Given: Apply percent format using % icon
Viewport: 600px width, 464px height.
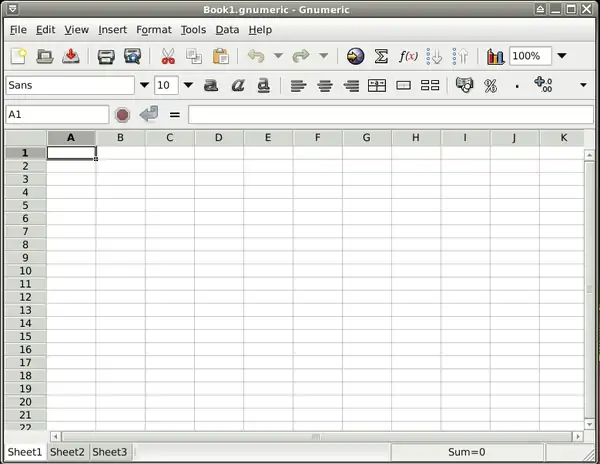Looking at the screenshot, I should point(490,86).
